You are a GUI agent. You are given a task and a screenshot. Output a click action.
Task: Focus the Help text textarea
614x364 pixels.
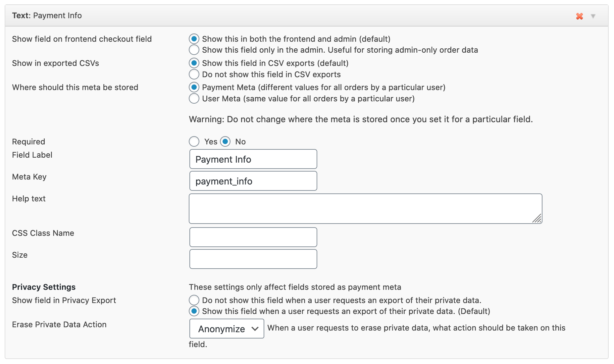point(364,209)
